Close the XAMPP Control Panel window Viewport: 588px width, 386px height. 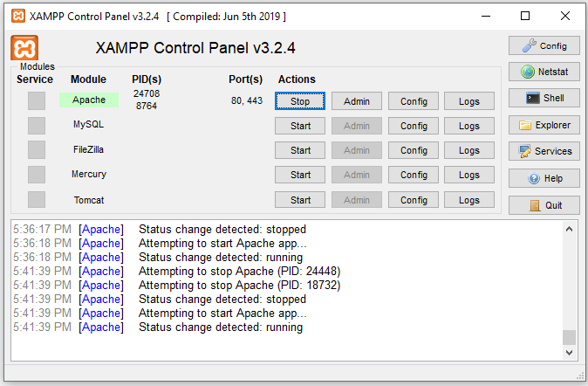(x=565, y=16)
